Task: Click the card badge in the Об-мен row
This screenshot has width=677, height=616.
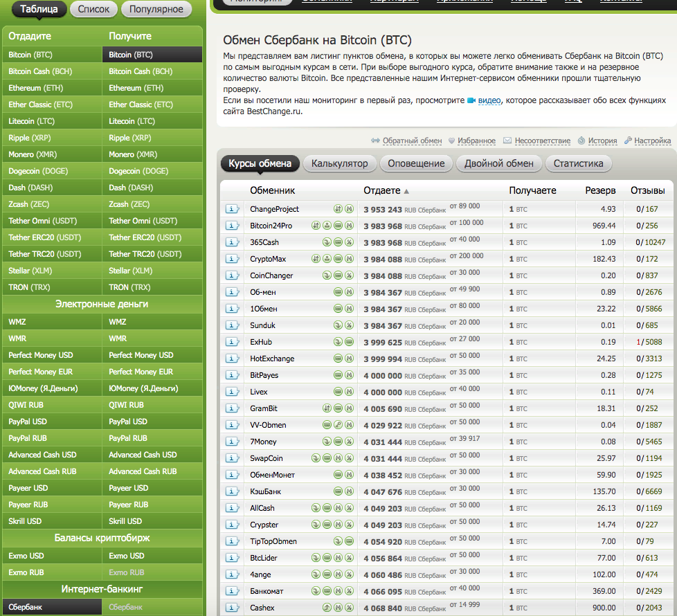Action: point(338,292)
